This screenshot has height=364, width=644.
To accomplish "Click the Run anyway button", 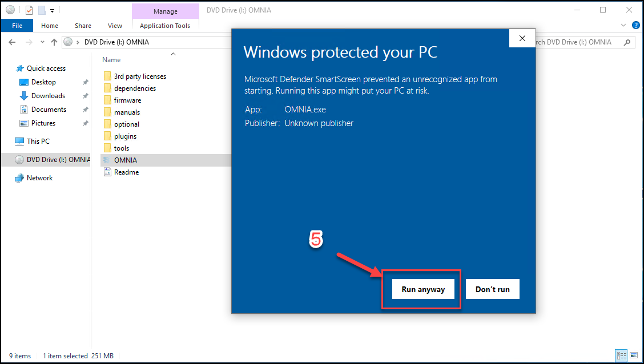I will (423, 289).
